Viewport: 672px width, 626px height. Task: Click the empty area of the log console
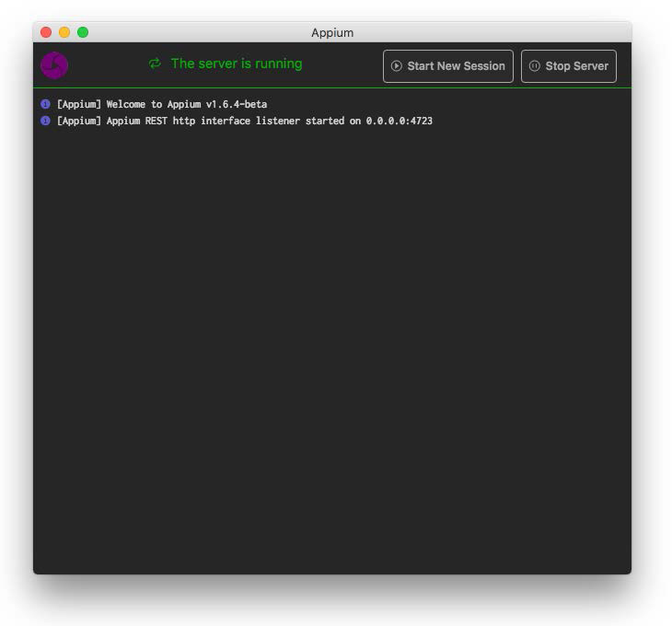click(x=331, y=350)
